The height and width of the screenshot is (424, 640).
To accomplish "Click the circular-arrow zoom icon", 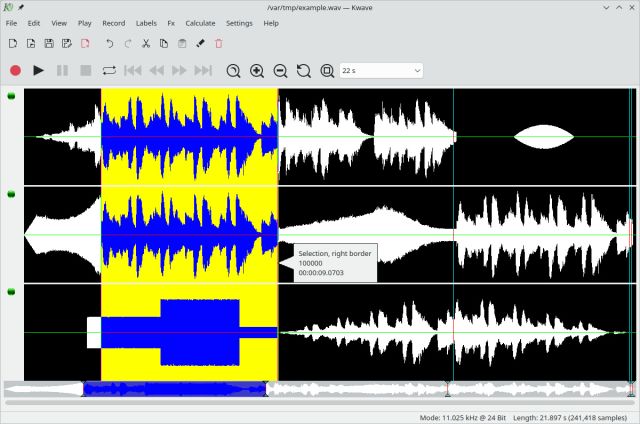I will pos(304,71).
